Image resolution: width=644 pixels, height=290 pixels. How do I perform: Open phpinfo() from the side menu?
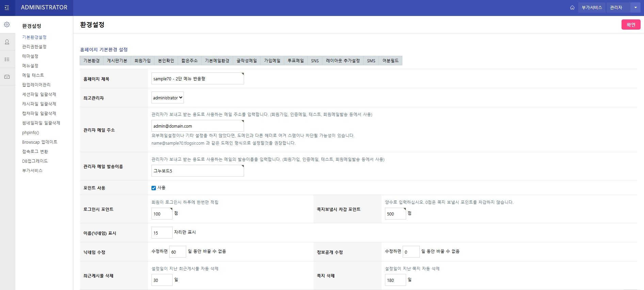pos(31,132)
